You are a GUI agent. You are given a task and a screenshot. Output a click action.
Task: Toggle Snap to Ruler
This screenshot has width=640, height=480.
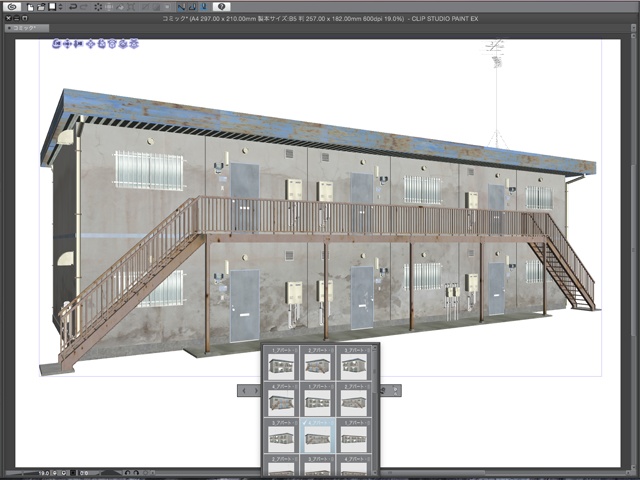182,7
